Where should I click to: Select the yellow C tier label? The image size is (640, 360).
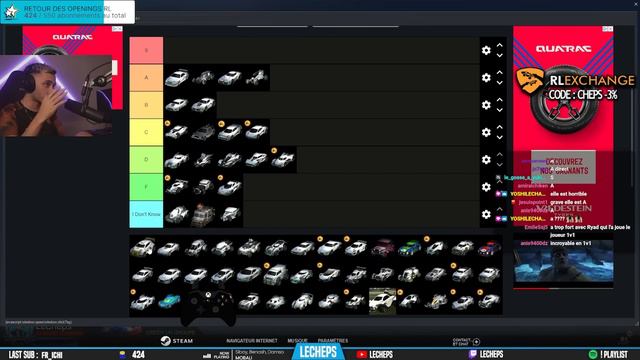coord(146,132)
